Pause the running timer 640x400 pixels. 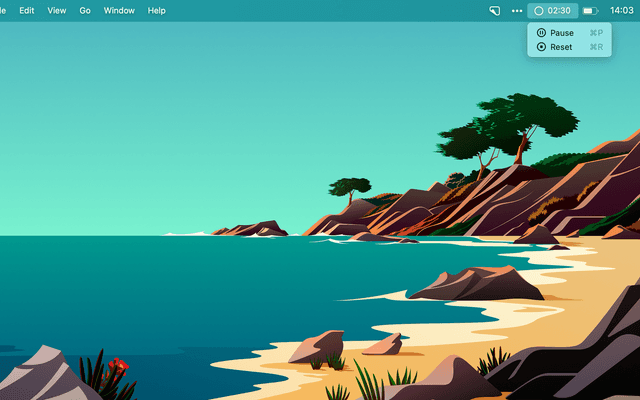pyautogui.click(x=562, y=33)
